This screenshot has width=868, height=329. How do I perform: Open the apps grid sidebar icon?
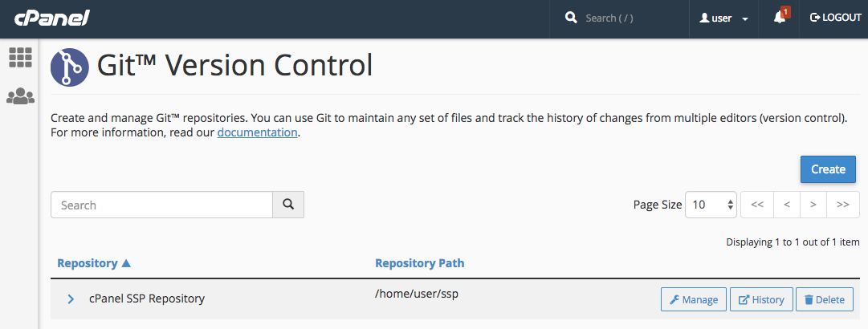20,57
